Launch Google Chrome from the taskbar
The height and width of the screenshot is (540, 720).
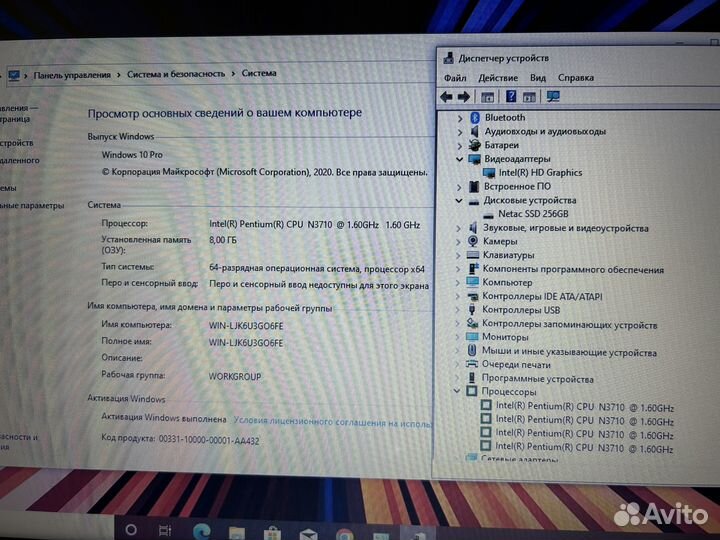(344, 534)
